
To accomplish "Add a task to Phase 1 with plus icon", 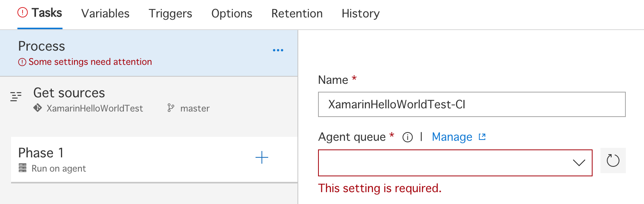I will click(262, 158).
